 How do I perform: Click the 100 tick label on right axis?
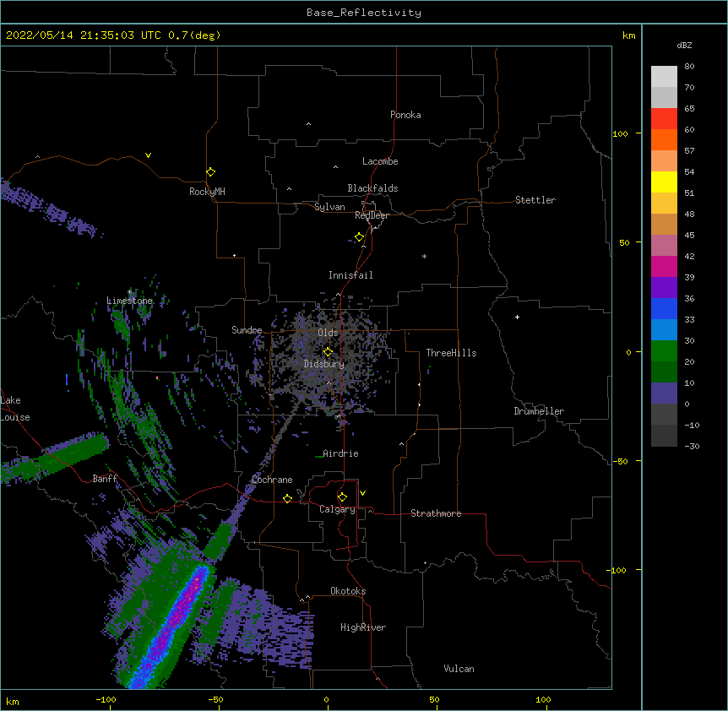pyautogui.click(x=620, y=133)
